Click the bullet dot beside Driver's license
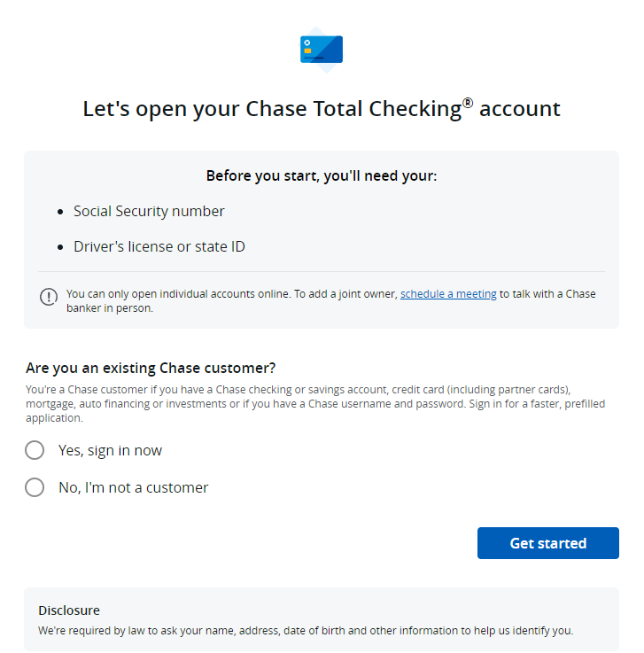The height and width of the screenshot is (653, 644). pos(60,247)
